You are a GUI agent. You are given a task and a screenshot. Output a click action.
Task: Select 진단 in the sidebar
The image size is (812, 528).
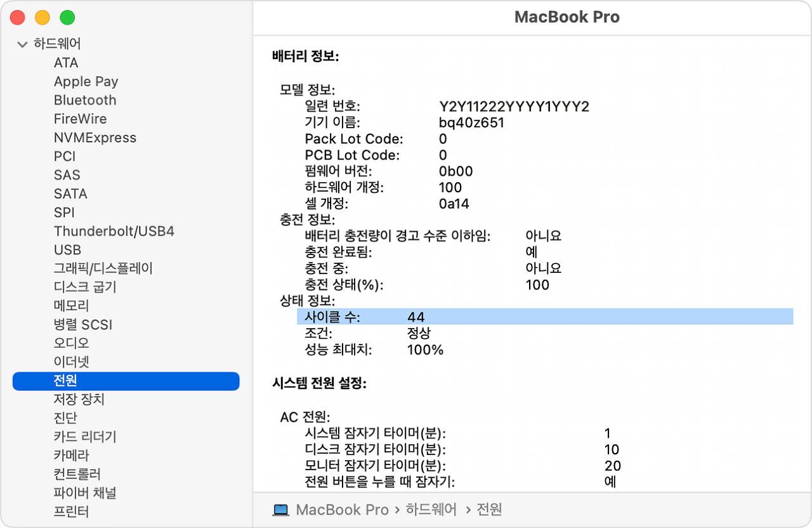[65, 418]
